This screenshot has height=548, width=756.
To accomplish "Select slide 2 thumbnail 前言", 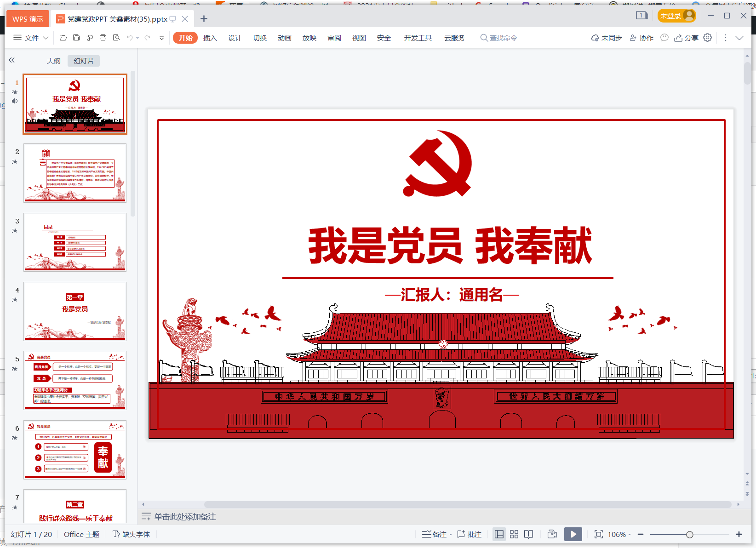I will coord(75,173).
